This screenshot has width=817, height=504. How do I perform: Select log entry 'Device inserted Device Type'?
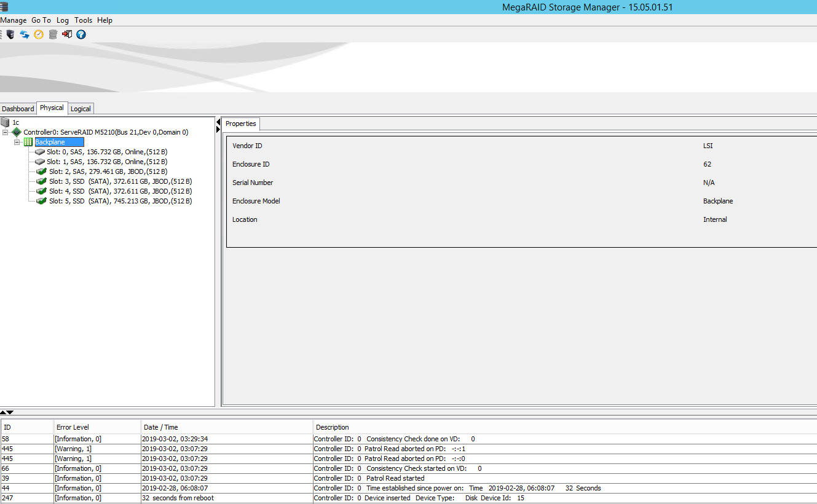click(408, 498)
